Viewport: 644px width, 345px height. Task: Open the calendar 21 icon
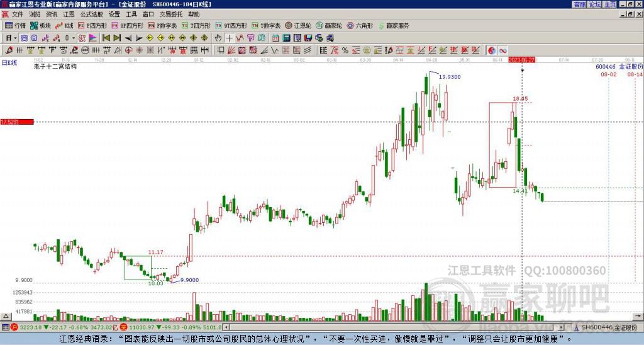pos(275,38)
